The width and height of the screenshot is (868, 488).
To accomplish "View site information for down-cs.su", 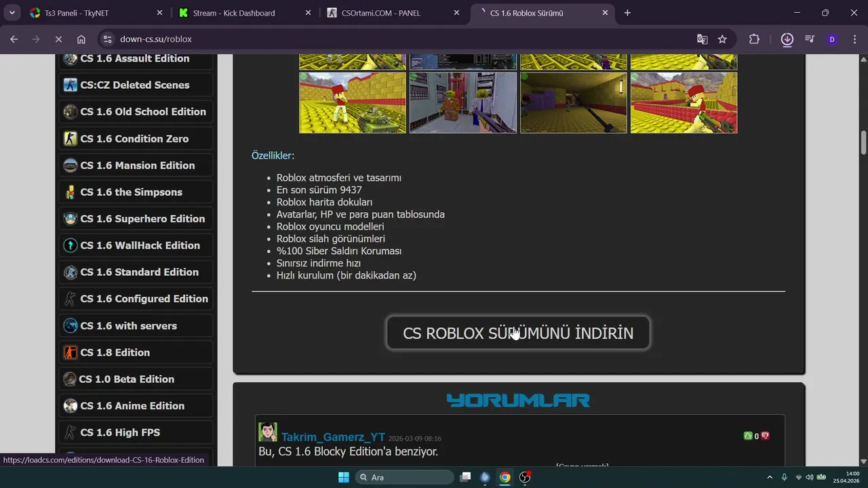I will click(x=107, y=39).
